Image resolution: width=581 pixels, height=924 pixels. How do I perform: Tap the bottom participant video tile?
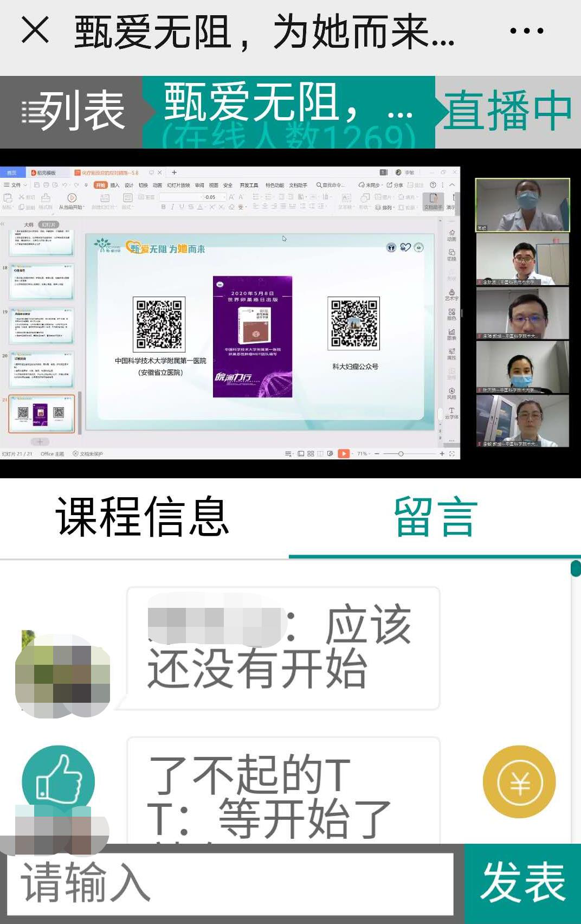(522, 421)
